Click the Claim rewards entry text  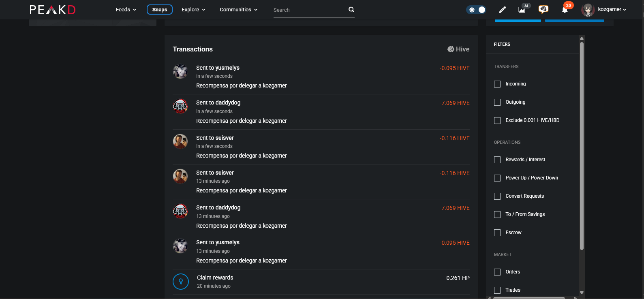pyautogui.click(x=215, y=278)
